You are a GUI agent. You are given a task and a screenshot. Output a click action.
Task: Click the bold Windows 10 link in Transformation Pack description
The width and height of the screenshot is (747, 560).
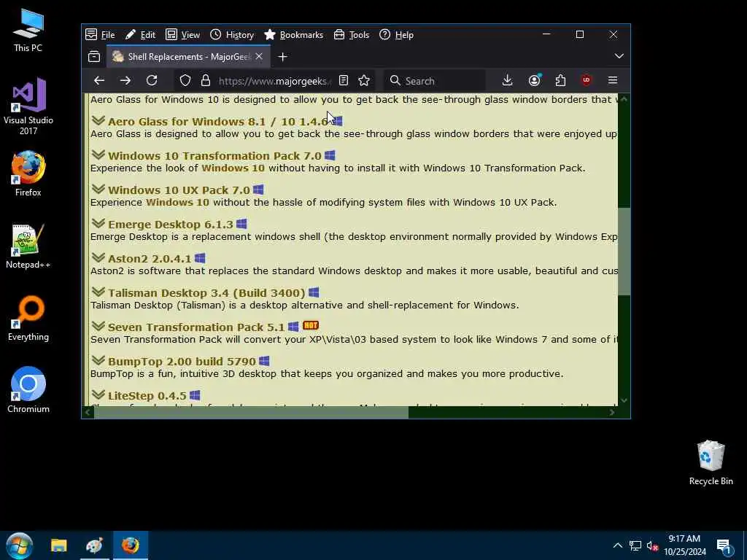point(233,168)
